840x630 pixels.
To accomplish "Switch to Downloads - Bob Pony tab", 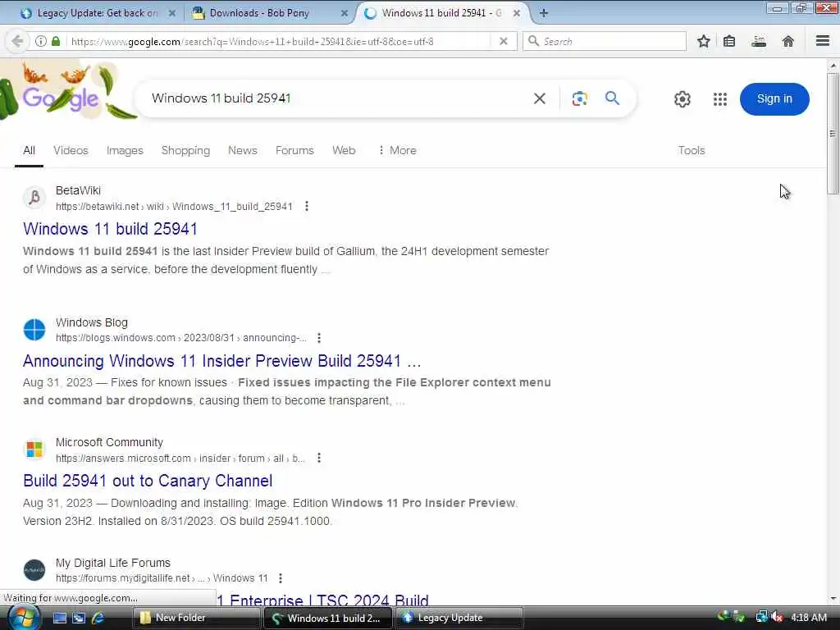I will click(x=268, y=13).
